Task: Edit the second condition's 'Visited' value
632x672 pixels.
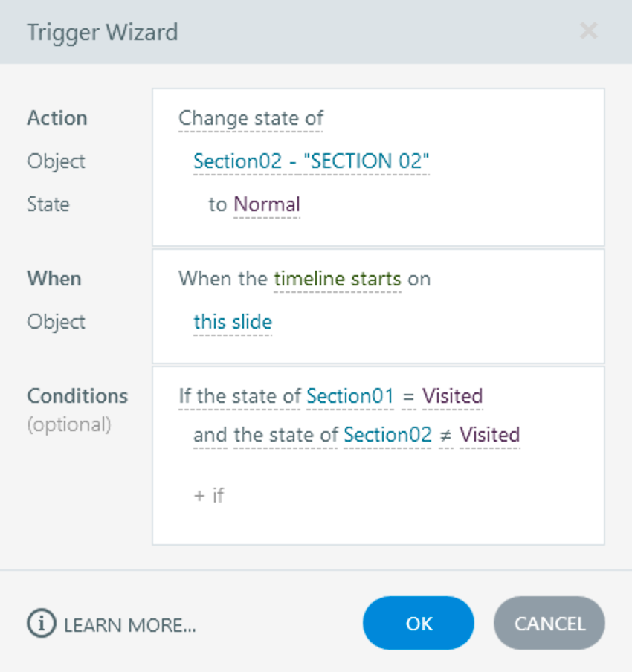Action: coord(489,435)
